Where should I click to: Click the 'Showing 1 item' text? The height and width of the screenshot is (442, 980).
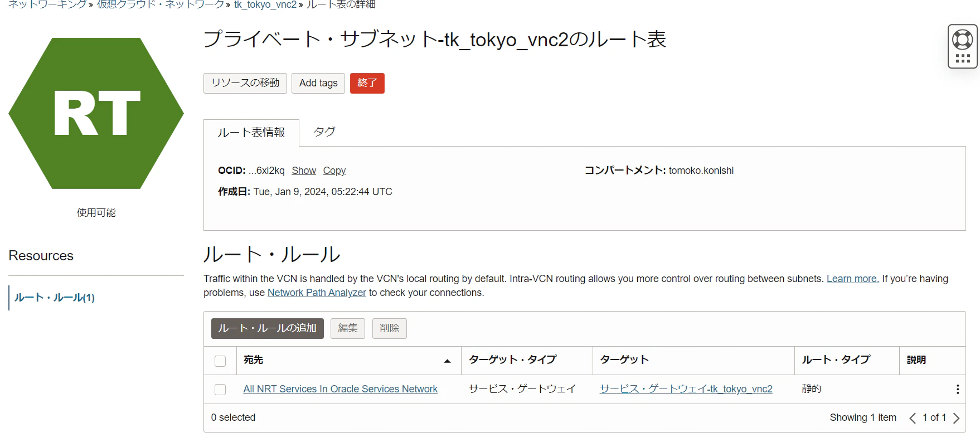coord(863,417)
